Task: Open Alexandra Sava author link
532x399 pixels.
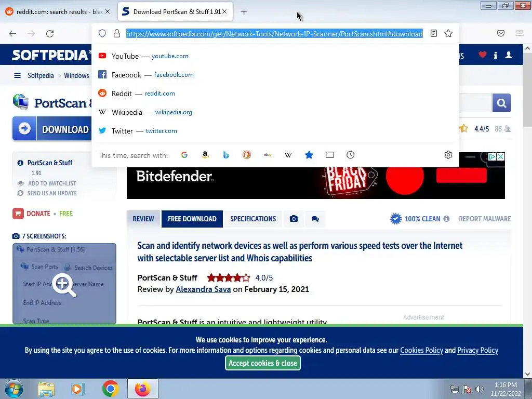Action: (203, 289)
